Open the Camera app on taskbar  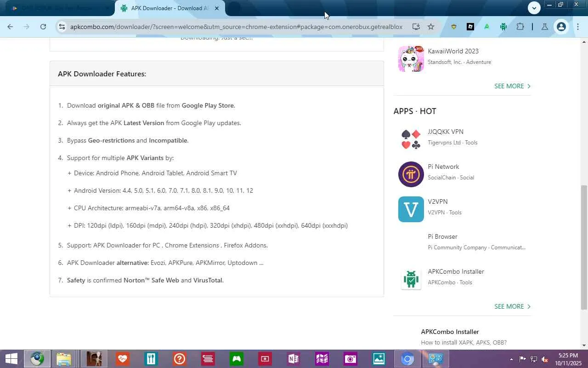[351, 359]
